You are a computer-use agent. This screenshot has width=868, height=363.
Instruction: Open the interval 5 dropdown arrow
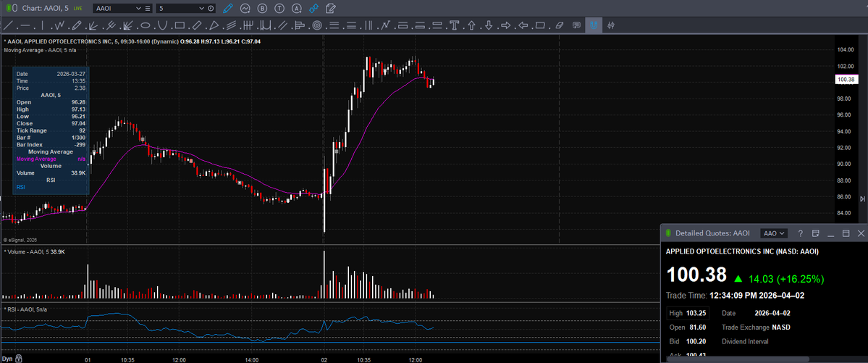click(x=203, y=9)
